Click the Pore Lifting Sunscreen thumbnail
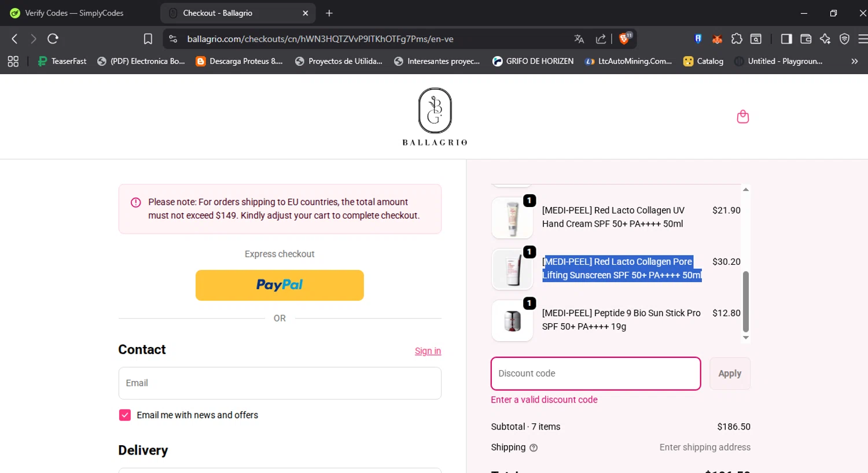The width and height of the screenshot is (868, 473). (512, 269)
